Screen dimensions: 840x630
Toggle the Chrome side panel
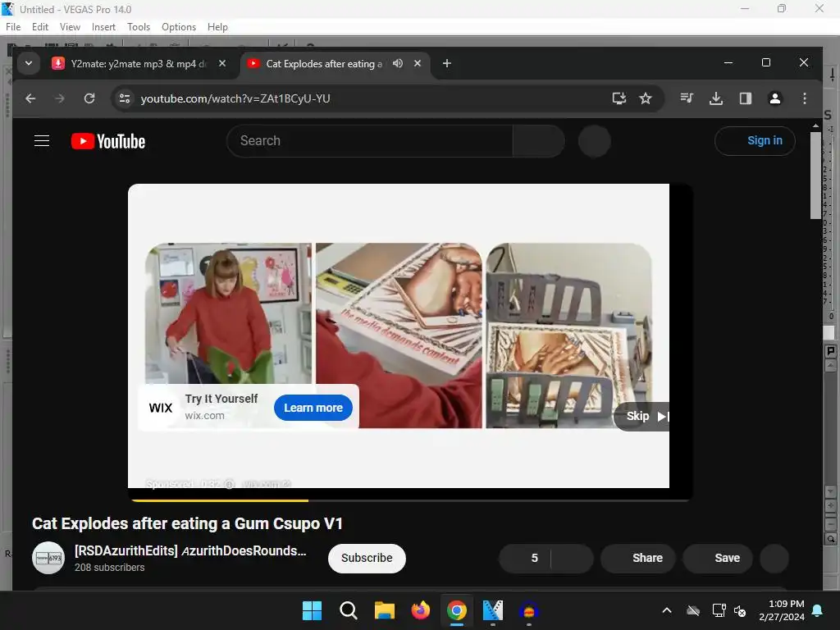click(746, 98)
